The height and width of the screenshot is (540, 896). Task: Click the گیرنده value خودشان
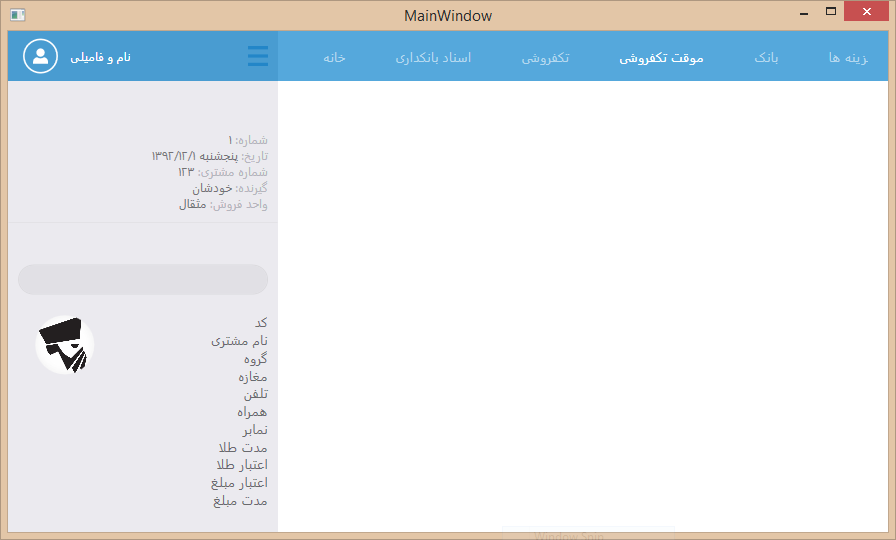point(212,188)
